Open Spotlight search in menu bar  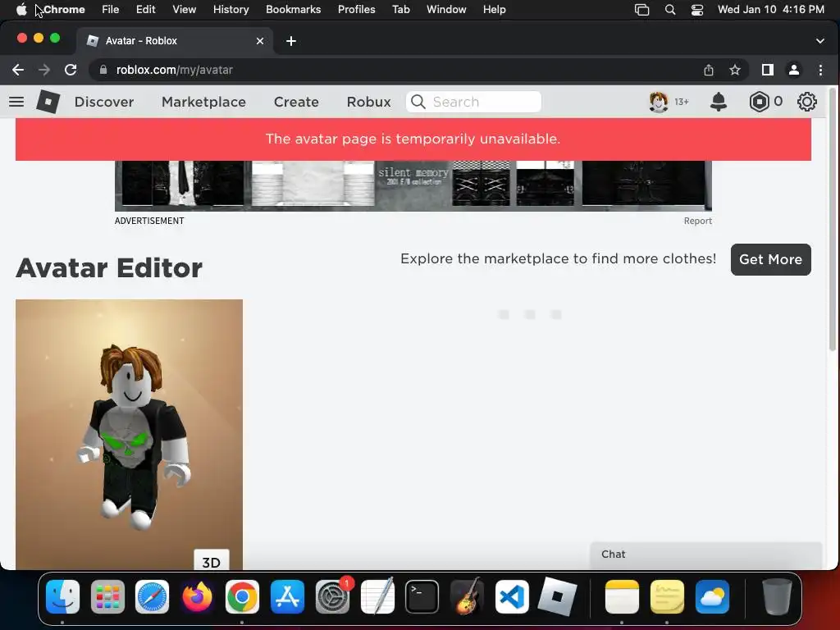coord(669,10)
